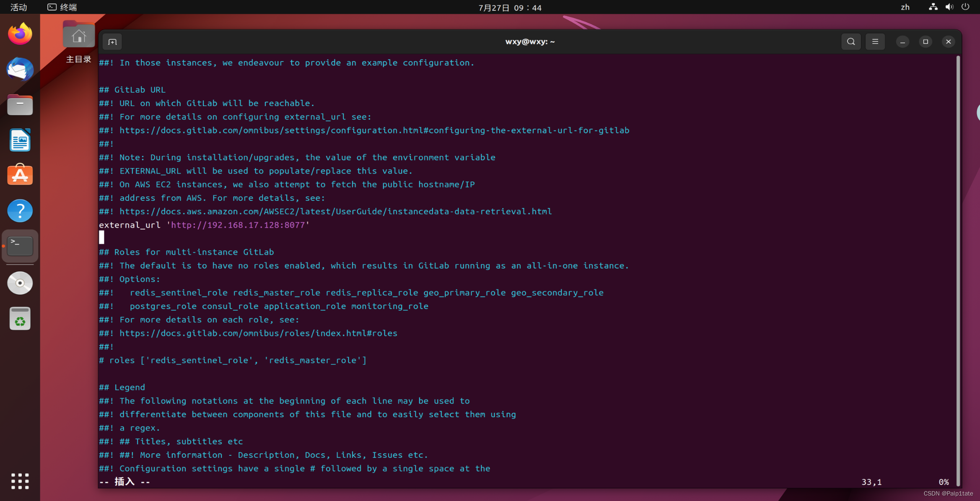Open LibreOffice Writer from the dock
This screenshot has width=980, height=501.
tap(20, 140)
